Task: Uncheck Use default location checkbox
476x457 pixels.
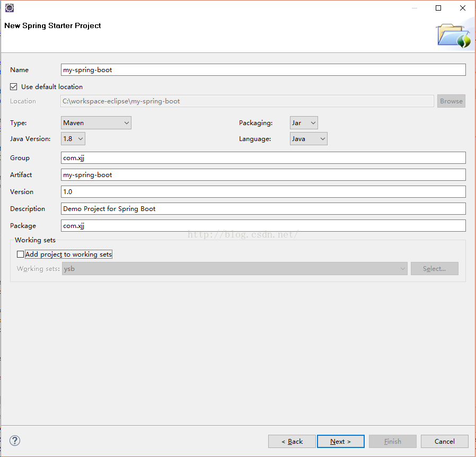Action: coord(14,87)
